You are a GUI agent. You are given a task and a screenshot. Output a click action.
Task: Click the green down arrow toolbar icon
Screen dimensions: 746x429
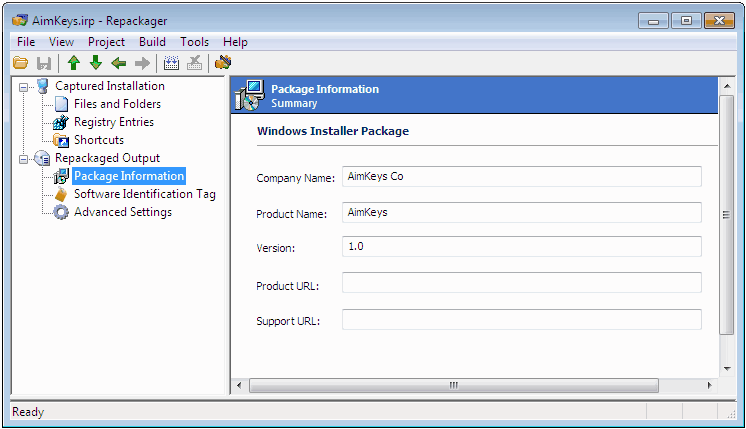click(96, 63)
